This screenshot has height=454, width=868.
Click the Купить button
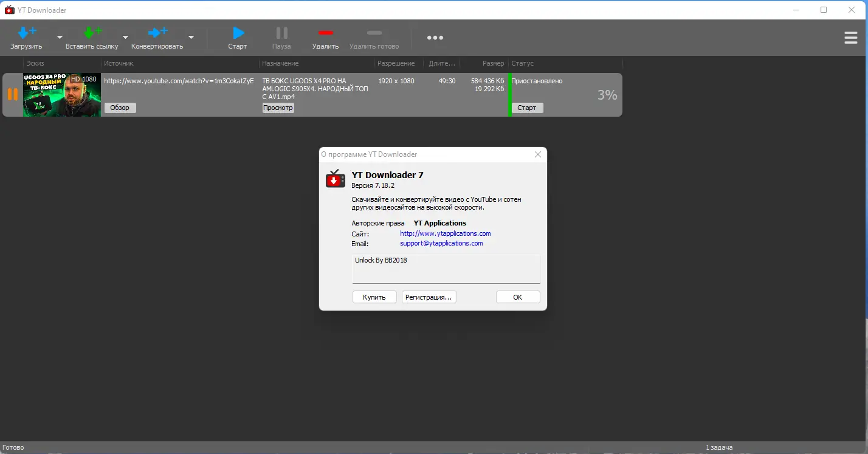374,297
